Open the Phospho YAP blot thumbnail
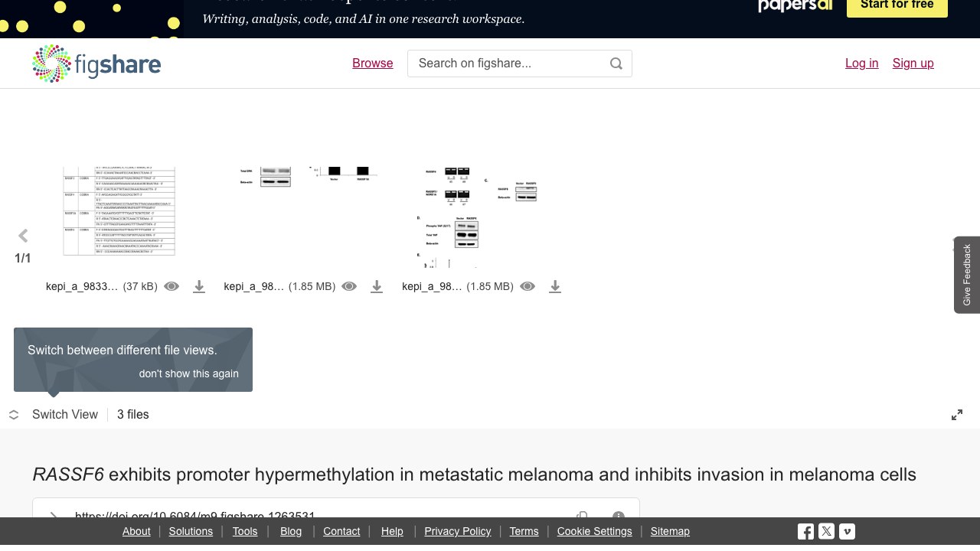980x551 pixels. (481, 217)
